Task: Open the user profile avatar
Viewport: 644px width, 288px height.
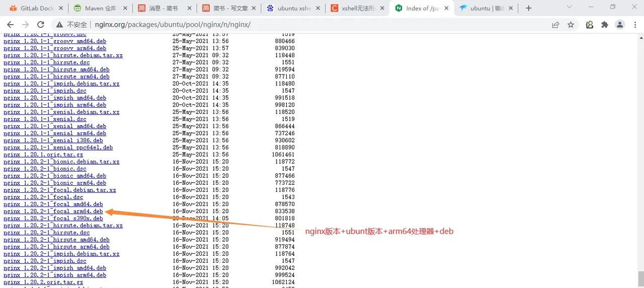Action: click(620, 25)
